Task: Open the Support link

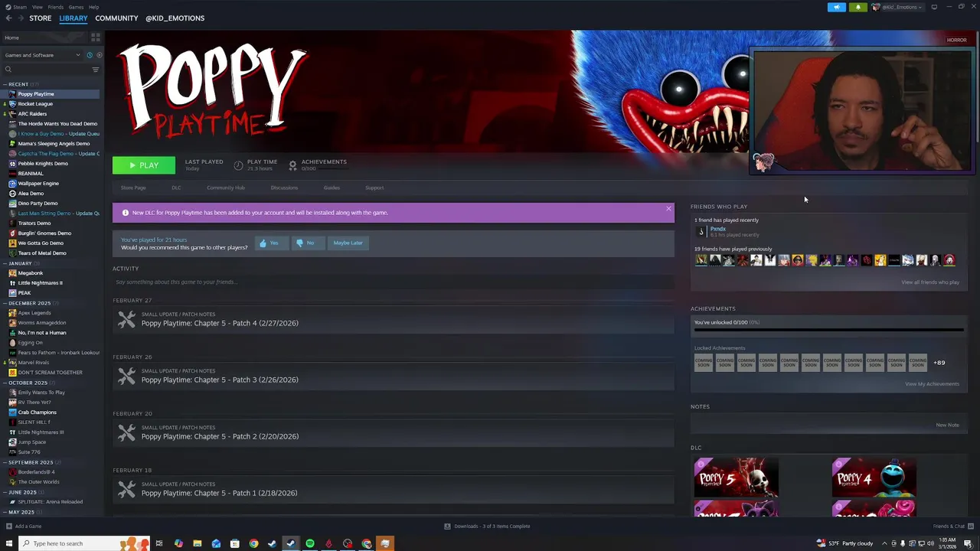Action: coord(374,187)
